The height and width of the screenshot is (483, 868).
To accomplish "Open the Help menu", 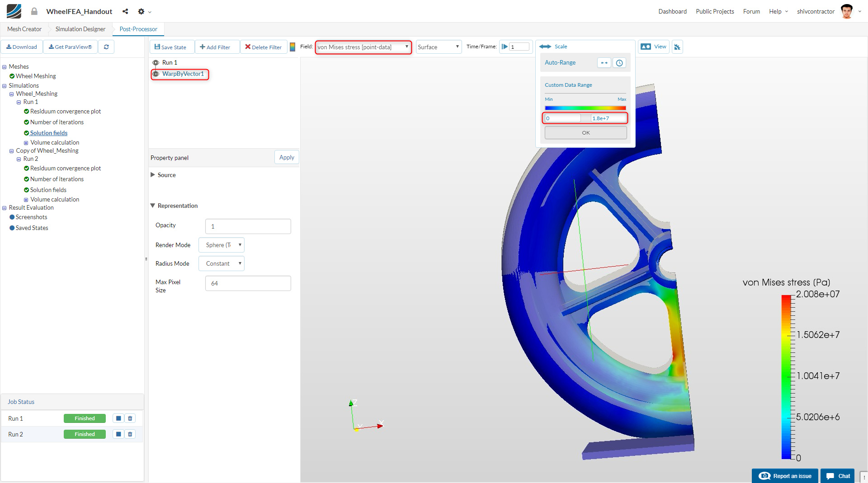I will coord(778,11).
